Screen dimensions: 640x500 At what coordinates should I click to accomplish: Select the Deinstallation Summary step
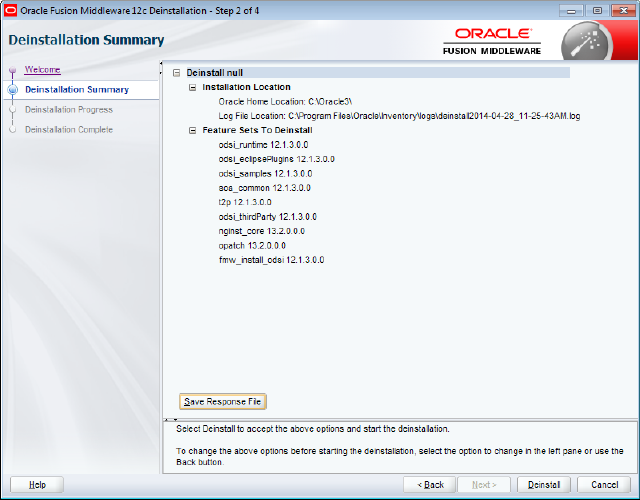77,90
